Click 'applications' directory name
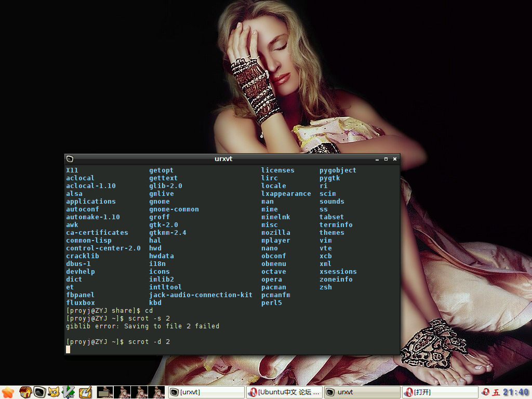The height and width of the screenshot is (399, 532). [x=90, y=202]
